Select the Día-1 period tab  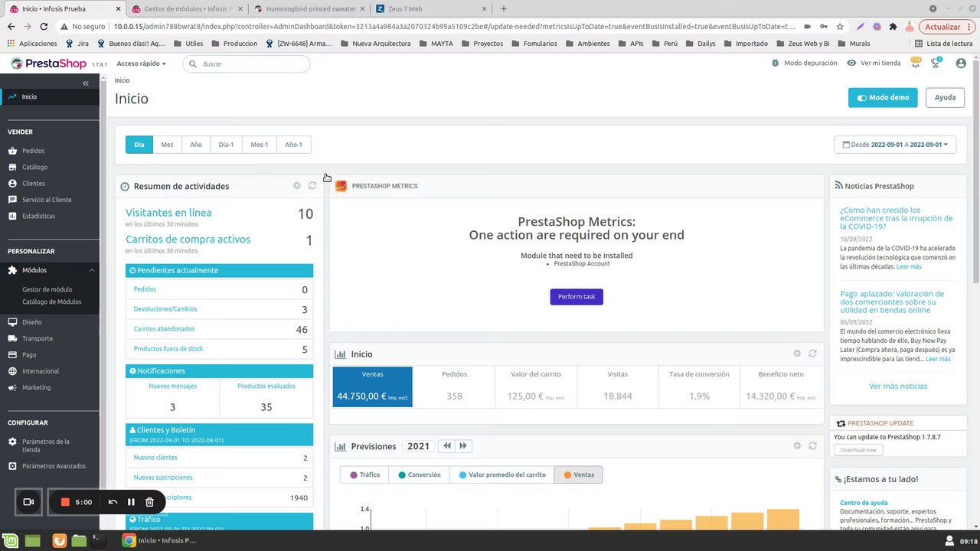click(x=226, y=145)
